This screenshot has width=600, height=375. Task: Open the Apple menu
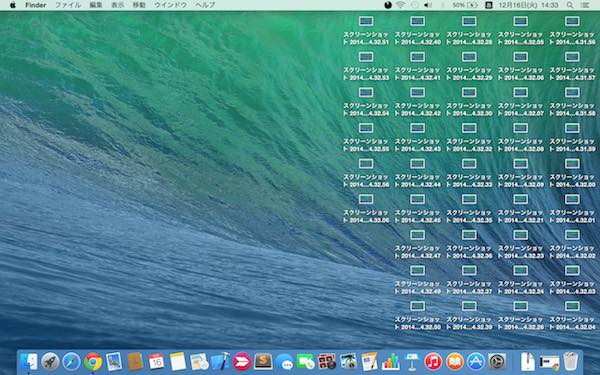pos(12,5)
